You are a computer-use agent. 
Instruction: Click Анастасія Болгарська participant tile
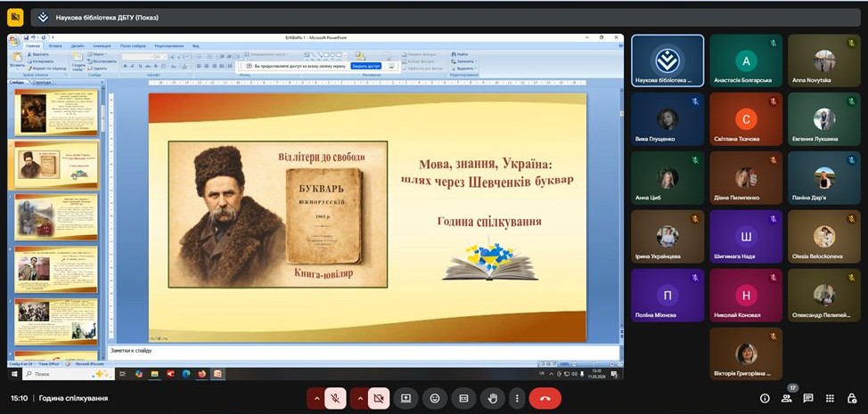pyautogui.click(x=746, y=61)
